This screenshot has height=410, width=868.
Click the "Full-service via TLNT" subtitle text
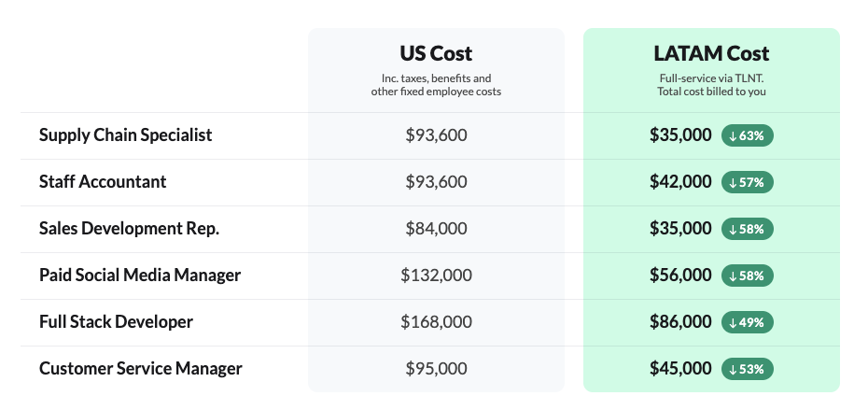[711, 78]
